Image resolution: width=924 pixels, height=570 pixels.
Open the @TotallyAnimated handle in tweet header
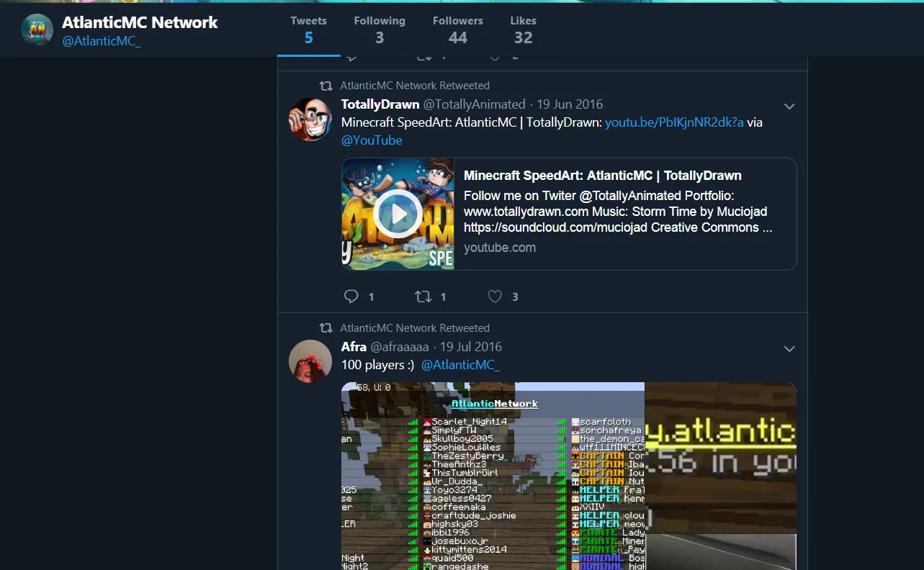coord(474,104)
